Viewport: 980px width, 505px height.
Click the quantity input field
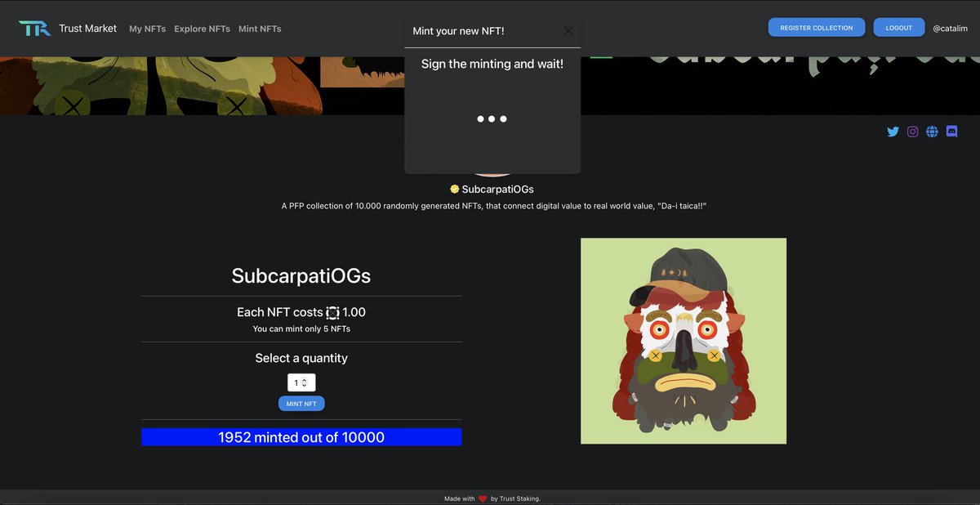(x=301, y=382)
